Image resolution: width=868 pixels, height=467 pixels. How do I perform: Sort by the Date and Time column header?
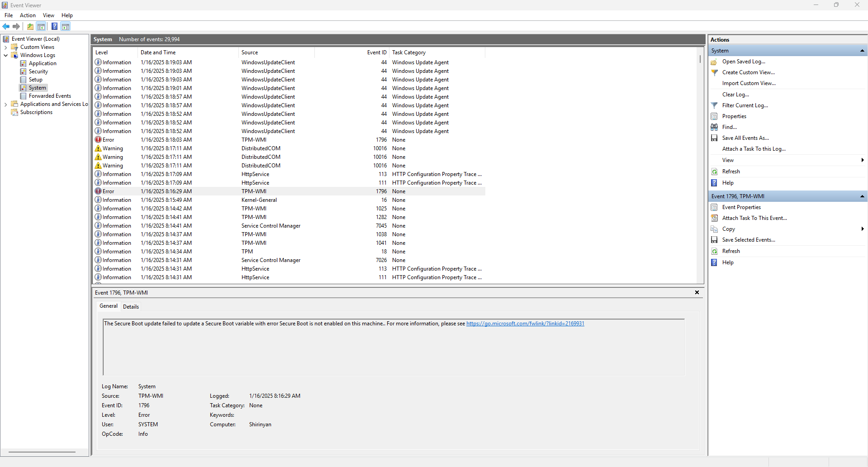click(x=188, y=52)
